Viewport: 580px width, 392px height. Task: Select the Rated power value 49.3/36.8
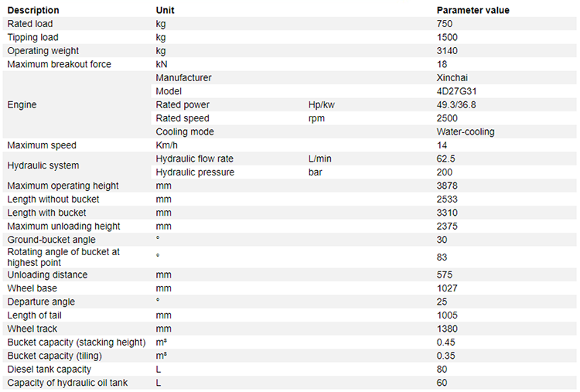(x=456, y=104)
